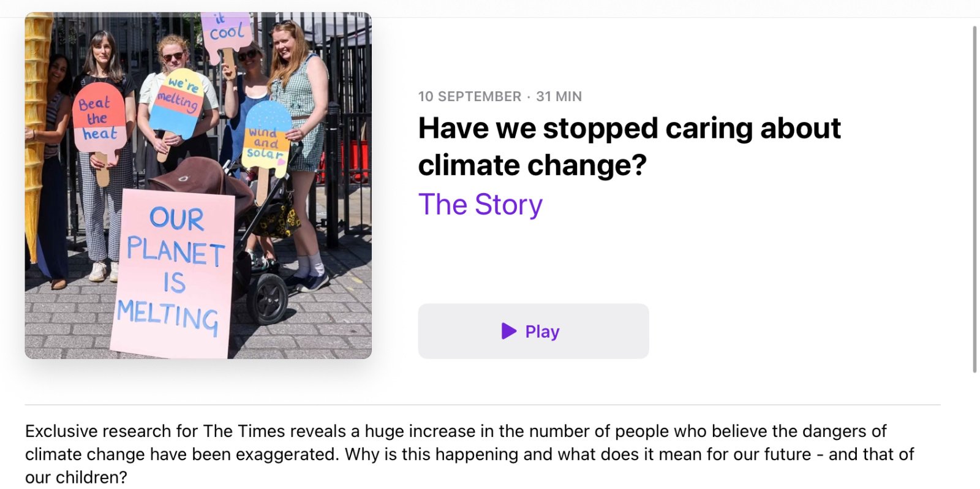Screen dimensions: 980x489
Task: Click the divider line above the description
Action: tap(482, 405)
